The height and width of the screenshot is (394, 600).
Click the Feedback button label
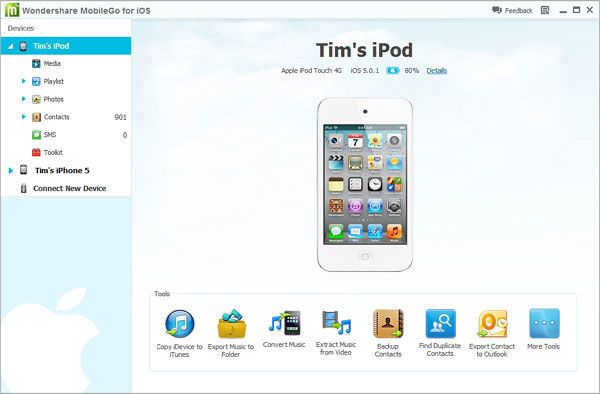[518, 11]
